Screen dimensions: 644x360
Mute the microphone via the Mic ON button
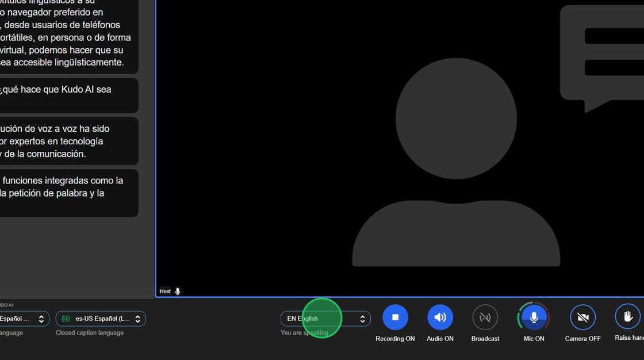point(534,317)
